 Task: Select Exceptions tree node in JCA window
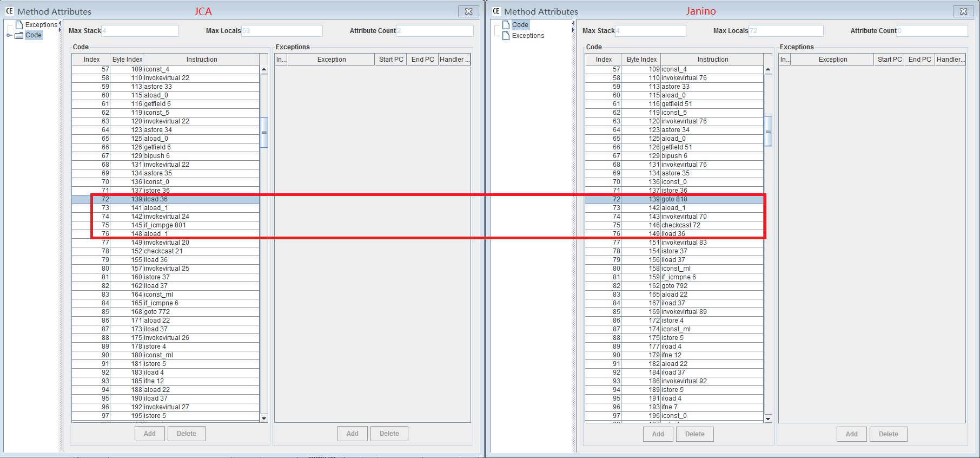pos(41,25)
